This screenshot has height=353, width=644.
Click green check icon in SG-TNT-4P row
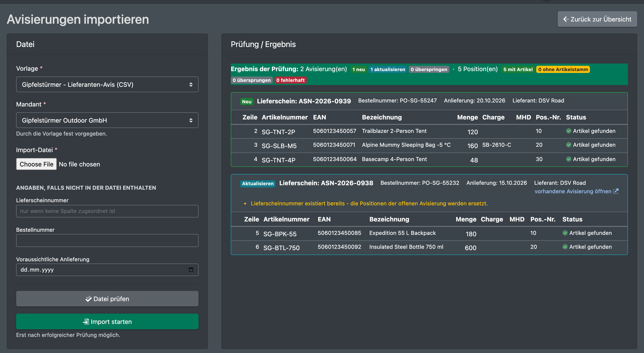tap(568, 159)
